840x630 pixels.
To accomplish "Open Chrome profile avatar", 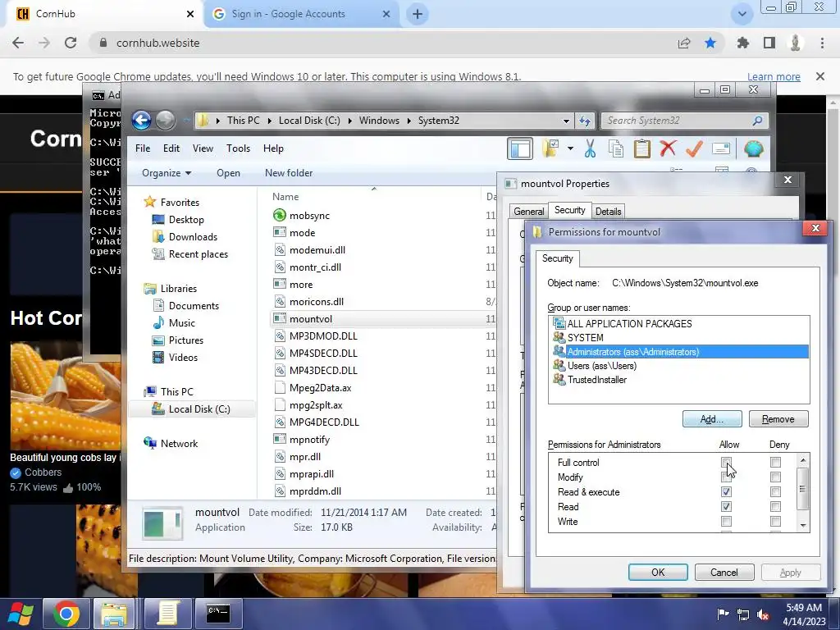I will pos(796,43).
